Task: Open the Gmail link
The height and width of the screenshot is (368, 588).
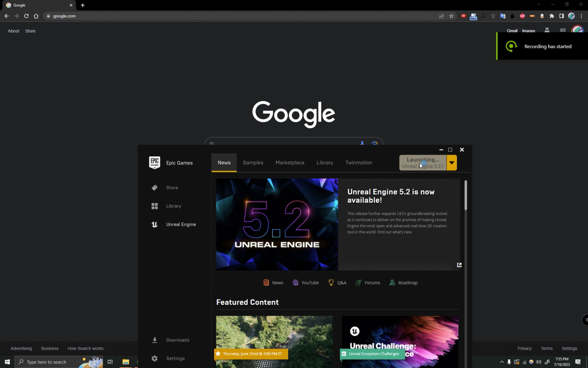Action: [x=512, y=31]
